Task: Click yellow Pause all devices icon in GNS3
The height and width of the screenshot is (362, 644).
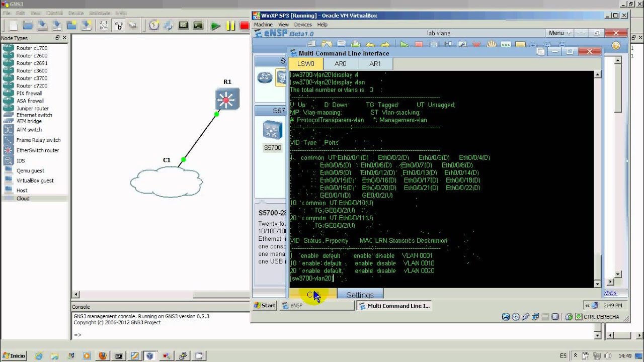Action: tap(230, 26)
